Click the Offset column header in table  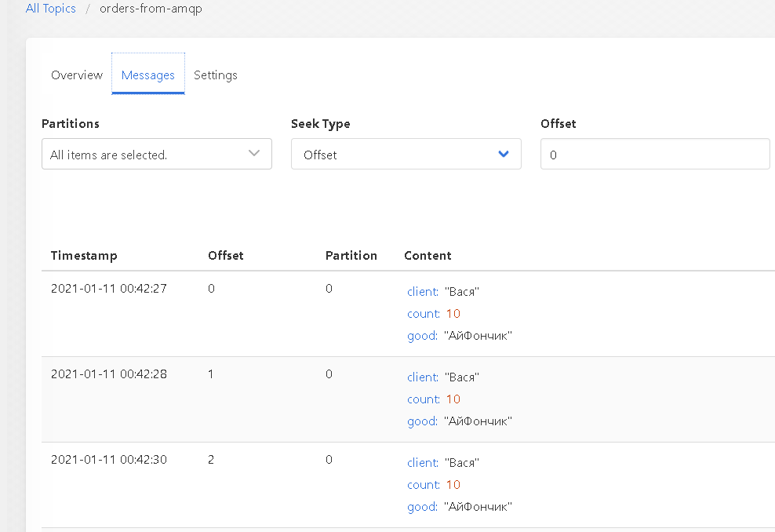pos(226,256)
